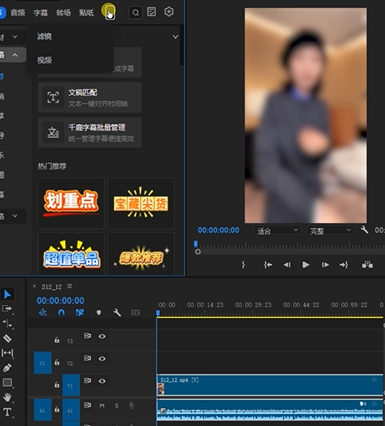
Task: Open Program Monitor settings wrench
Action: 364,230
